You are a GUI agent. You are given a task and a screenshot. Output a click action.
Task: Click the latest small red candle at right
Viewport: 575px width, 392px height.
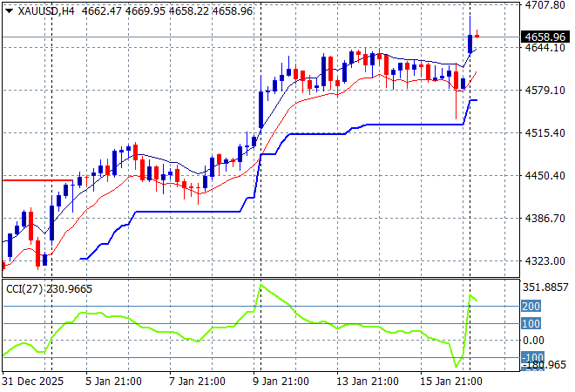[477, 36]
